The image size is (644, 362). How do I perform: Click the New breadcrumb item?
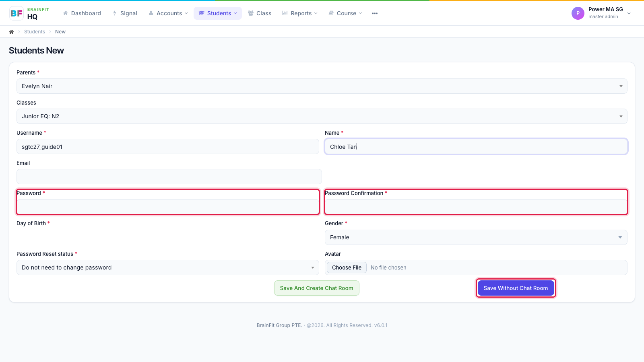60,32
